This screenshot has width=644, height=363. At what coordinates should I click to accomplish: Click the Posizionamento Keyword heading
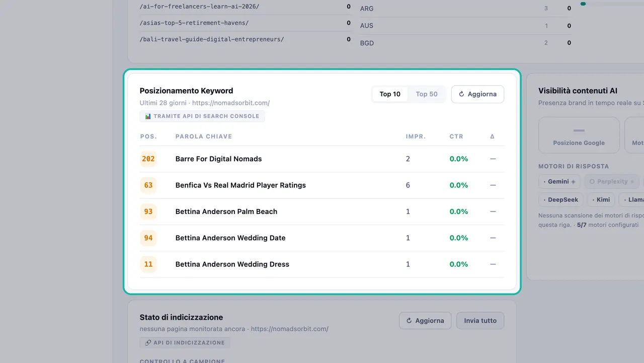186,91
